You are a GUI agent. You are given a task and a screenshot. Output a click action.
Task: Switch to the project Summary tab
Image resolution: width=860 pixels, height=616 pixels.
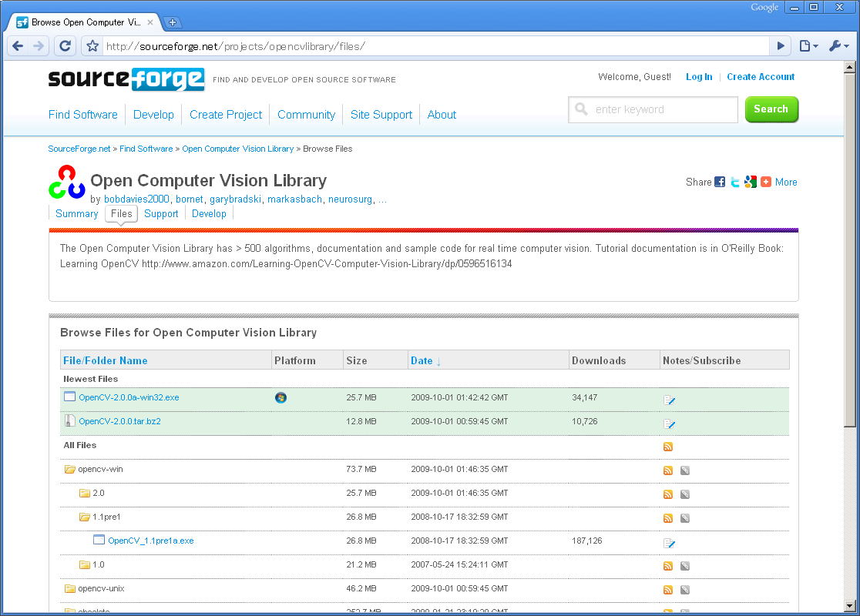(x=77, y=214)
